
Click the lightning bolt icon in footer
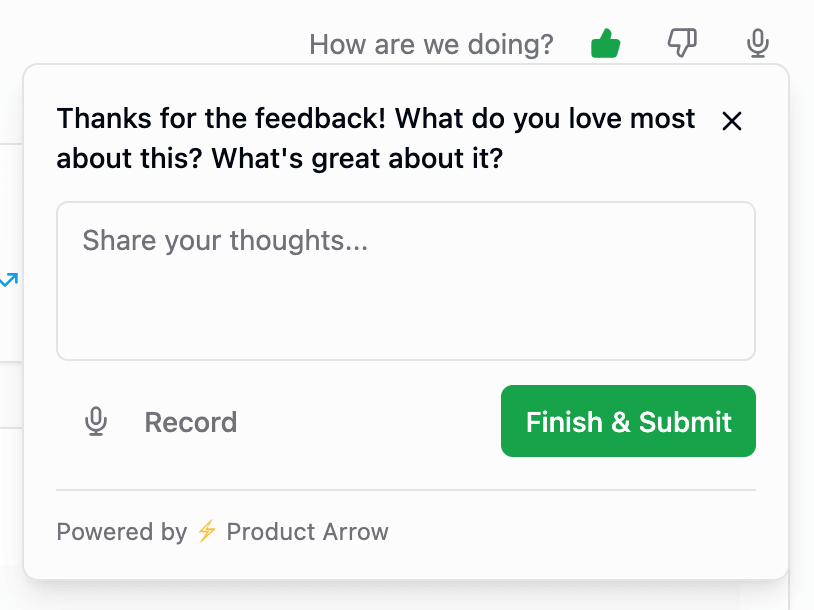207,531
